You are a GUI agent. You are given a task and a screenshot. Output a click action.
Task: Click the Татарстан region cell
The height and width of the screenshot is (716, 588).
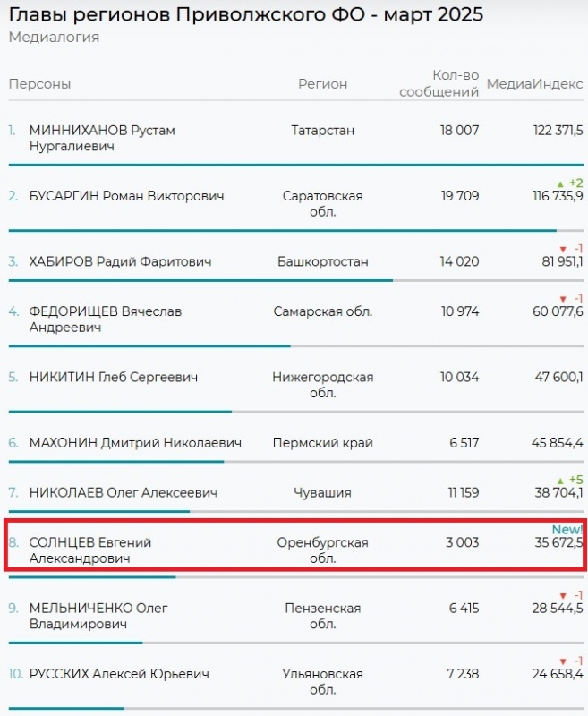[322, 131]
